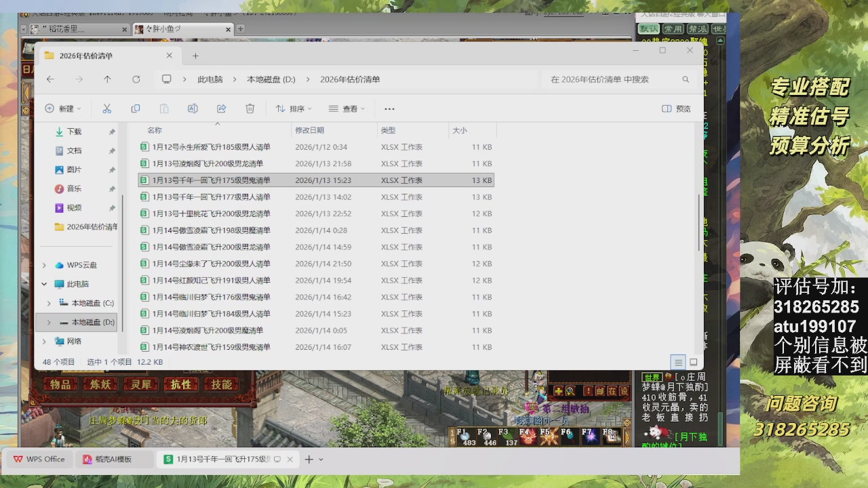Viewport: 868px width, 488px height.
Task: Select the 抗性 tab in the game panel
Action: tap(181, 384)
